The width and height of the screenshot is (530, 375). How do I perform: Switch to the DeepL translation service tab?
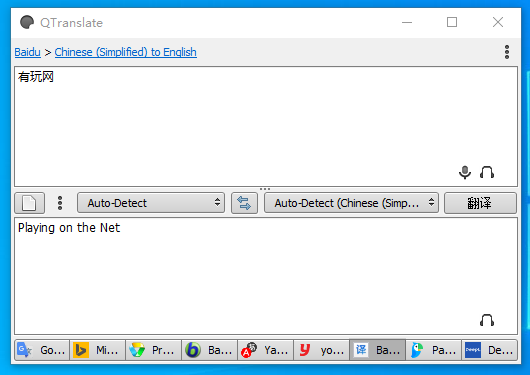(x=489, y=350)
